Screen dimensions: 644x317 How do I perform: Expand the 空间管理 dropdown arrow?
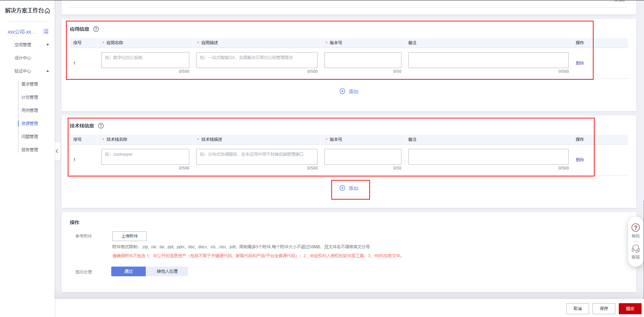48,45
